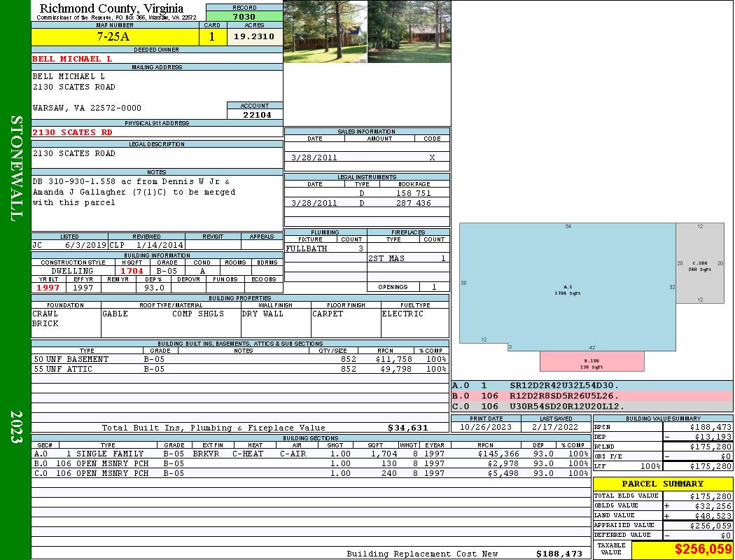The height and width of the screenshot is (560, 735).
Task: Click the right house photo thumbnail
Action: (x=409, y=31)
